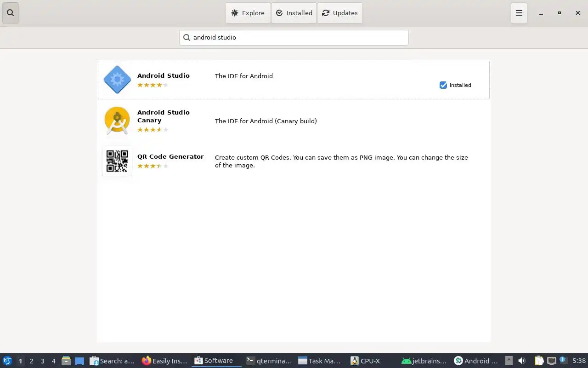
Task: Click the Android Studio star rating
Action: pos(153,85)
